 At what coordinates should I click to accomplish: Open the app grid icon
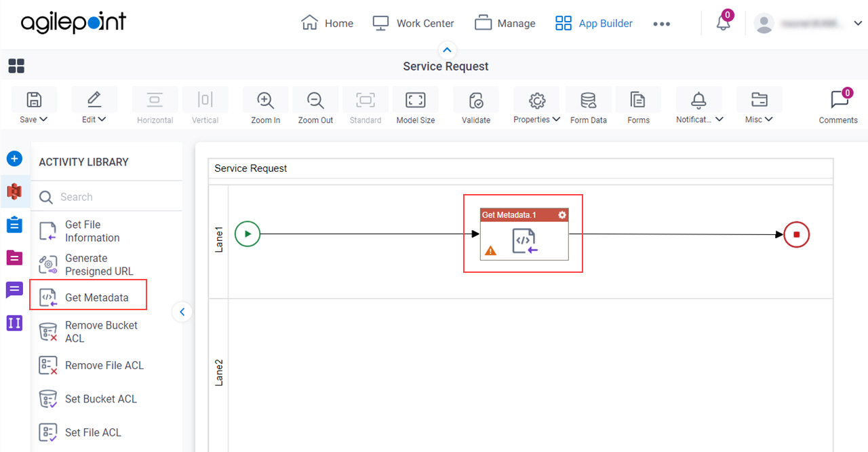[x=16, y=66]
